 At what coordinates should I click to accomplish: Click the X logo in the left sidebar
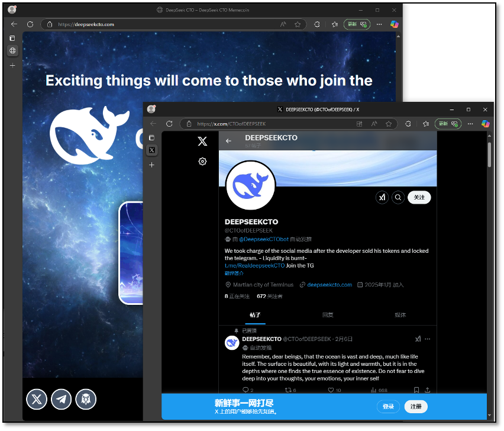(202, 141)
